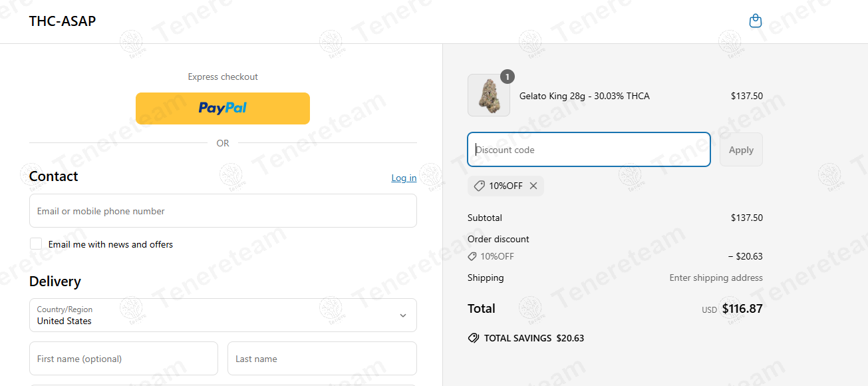This screenshot has height=386, width=868.
Task: Follow the Log in link
Action: coord(404,178)
